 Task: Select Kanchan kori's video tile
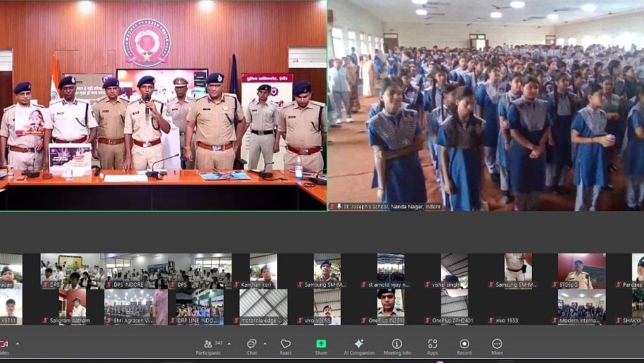tap(262, 270)
